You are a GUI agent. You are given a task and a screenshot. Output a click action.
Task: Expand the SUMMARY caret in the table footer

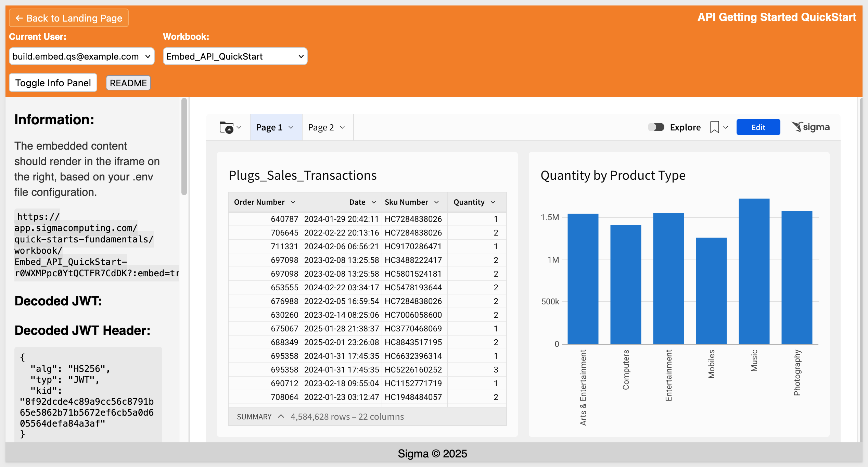(x=281, y=416)
